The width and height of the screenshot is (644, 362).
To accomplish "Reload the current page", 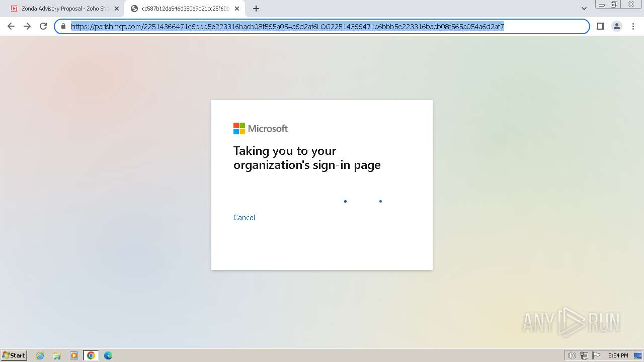I will (x=43, y=26).
